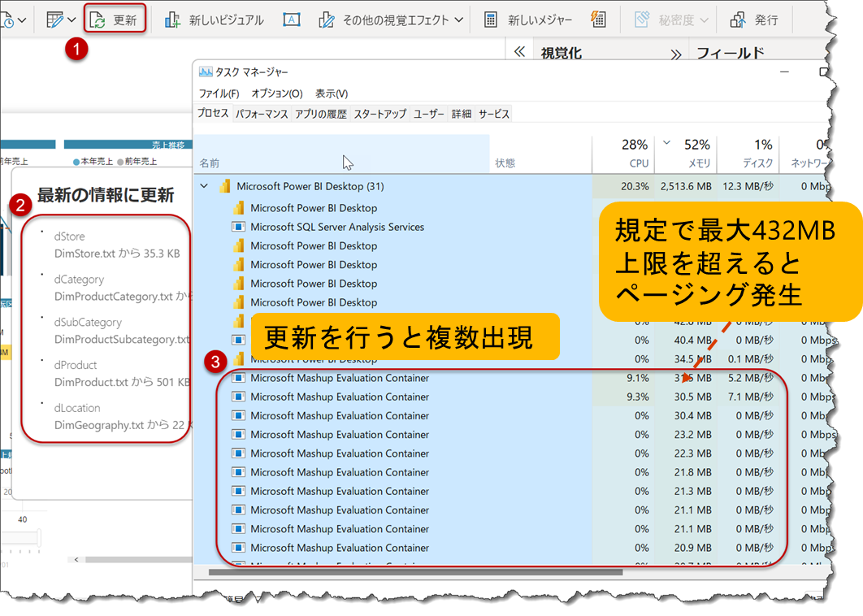Image resolution: width=863 pixels, height=616 pixels.
Task: Click the report slicer slider handle
Action: [39, 537]
